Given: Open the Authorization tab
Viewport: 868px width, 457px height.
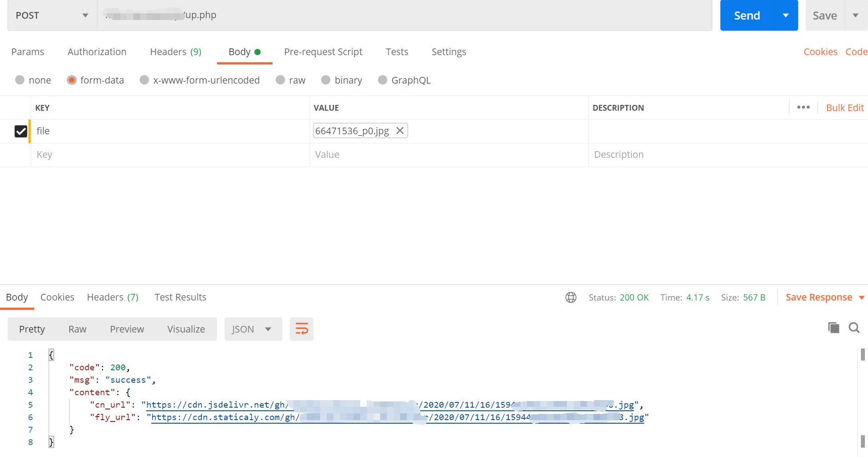Looking at the screenshot, I should [97, 52].
